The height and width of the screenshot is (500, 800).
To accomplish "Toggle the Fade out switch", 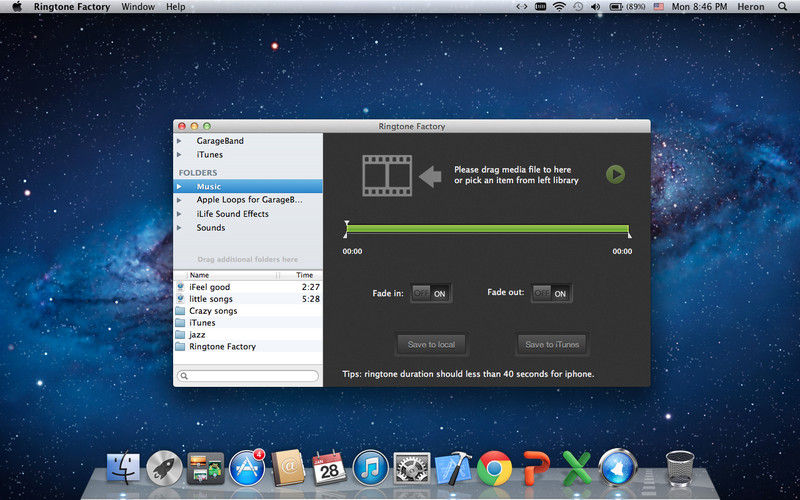I will click(550, 293).
